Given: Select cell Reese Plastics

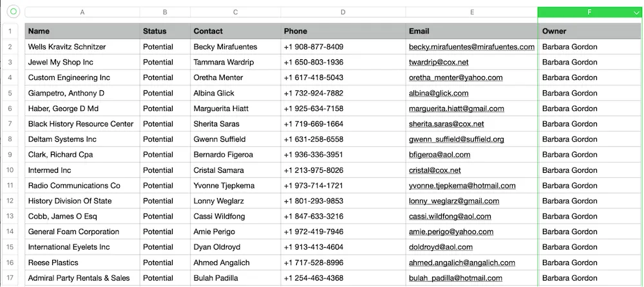Looking at the screenshot, I should pyautogui.click(x=82, y=262).
